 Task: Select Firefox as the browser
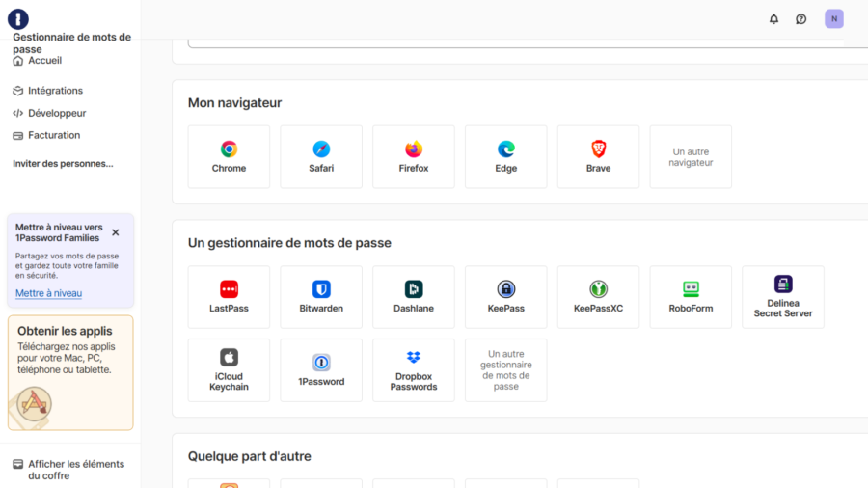[414, 156]
